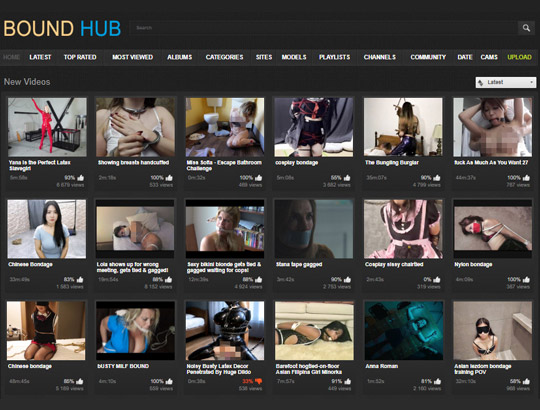Open the LATEST menu item
The height and width of the screenshot is (410, 540).
[40, 57]
